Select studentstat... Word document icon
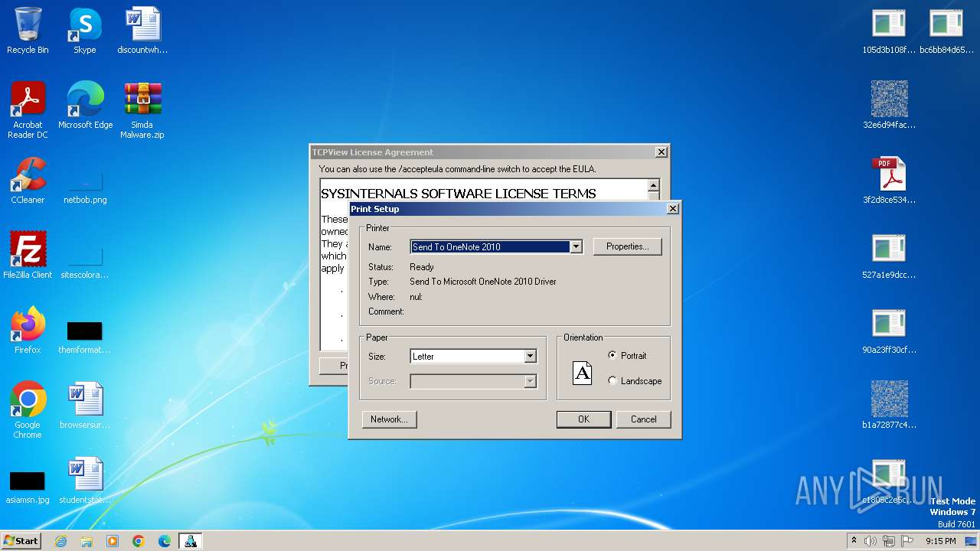This screenshot has height=551, width=980. click(x=85, y=481)
